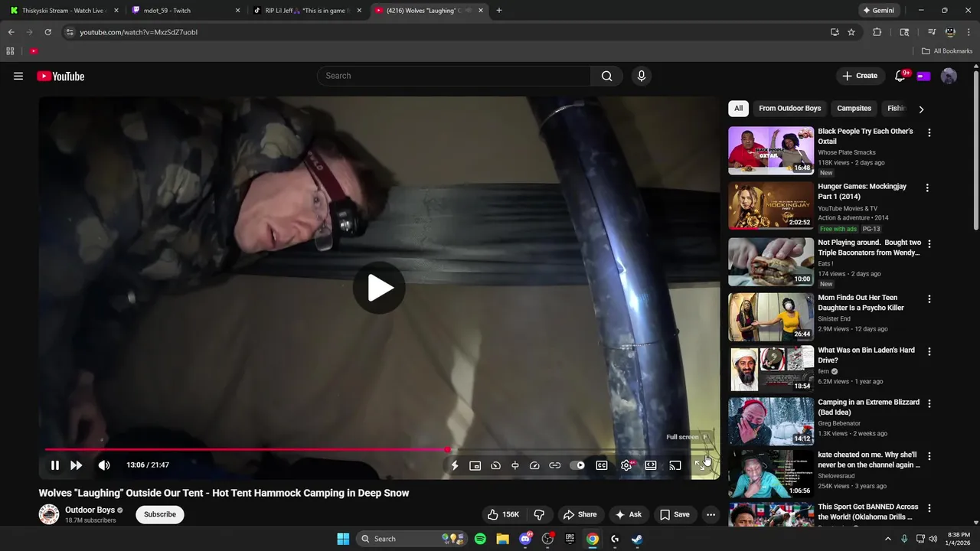Viewport: 980px width, 551px height.
Task: Subscribe to Outdoor Boys
Action: tap(160, 514)
